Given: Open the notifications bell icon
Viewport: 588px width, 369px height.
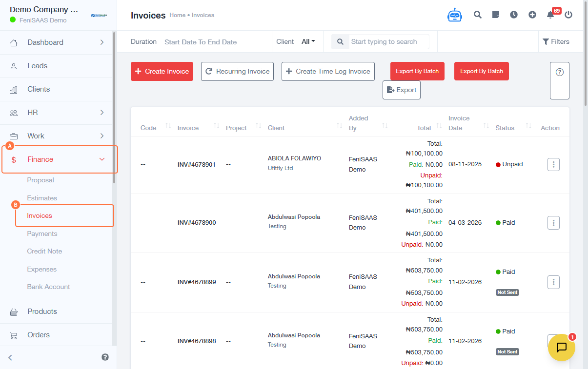Looking at the screenshot, I should (550, 15).
